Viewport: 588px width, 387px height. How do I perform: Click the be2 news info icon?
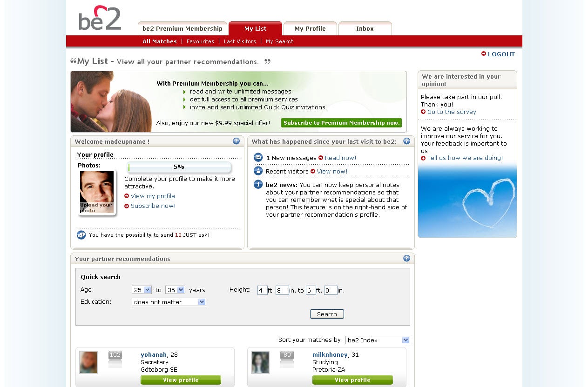coord(258,184)
